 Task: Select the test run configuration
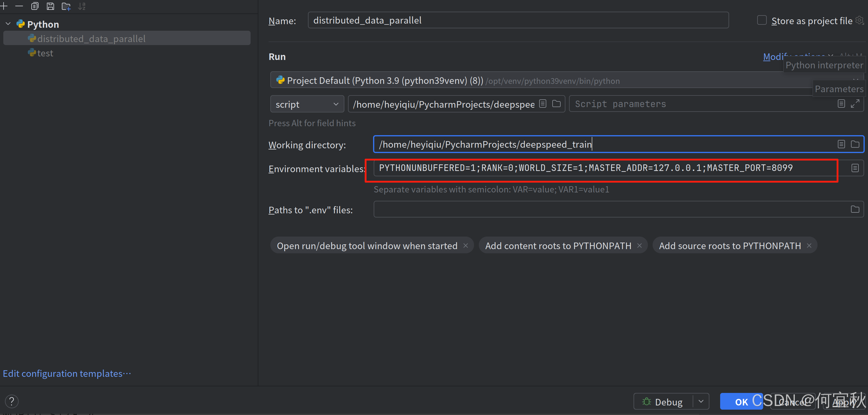coord(45,53)
